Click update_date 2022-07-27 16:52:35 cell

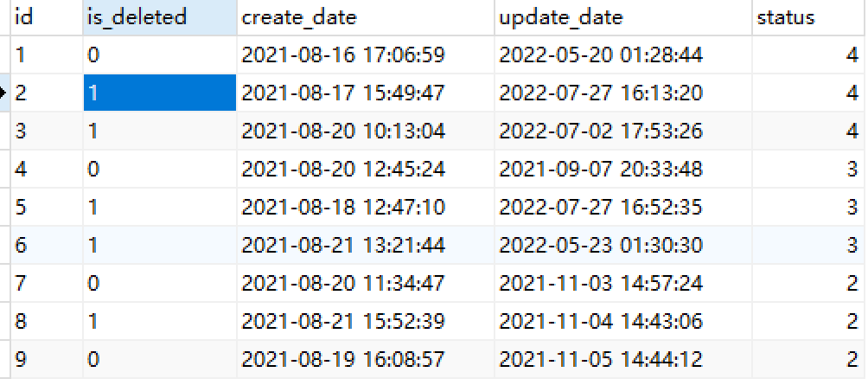pyautogui.click(x=601, y=207)
